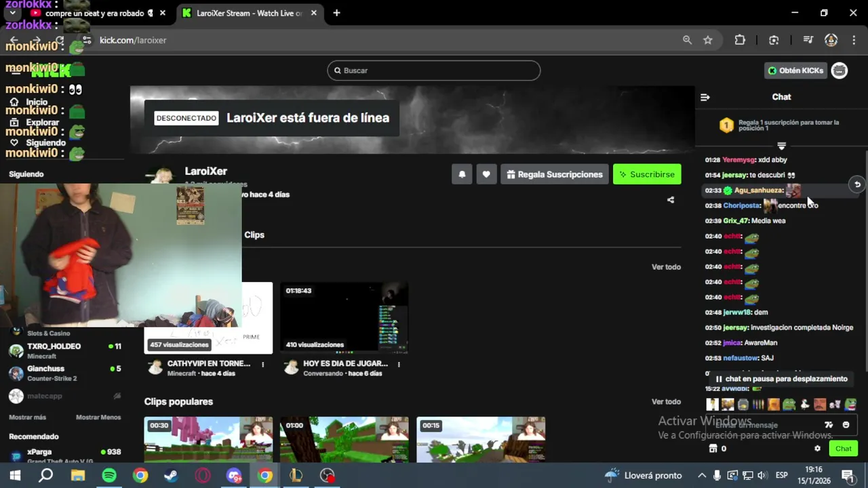Play the 01:00 popular clip

click(x=344, y=440)
